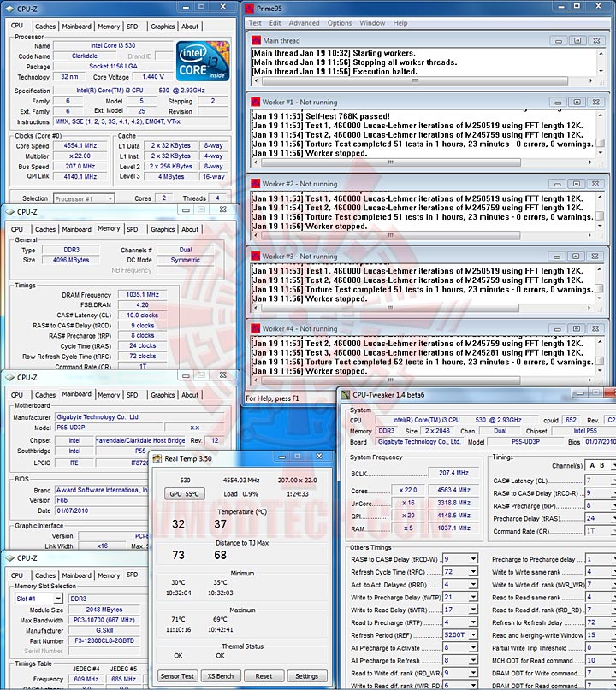The width and height of the screenshot is (616, 690).
Task: Click the Intel Core i3 logo in CPU-Z
Action: click(203, 61)
